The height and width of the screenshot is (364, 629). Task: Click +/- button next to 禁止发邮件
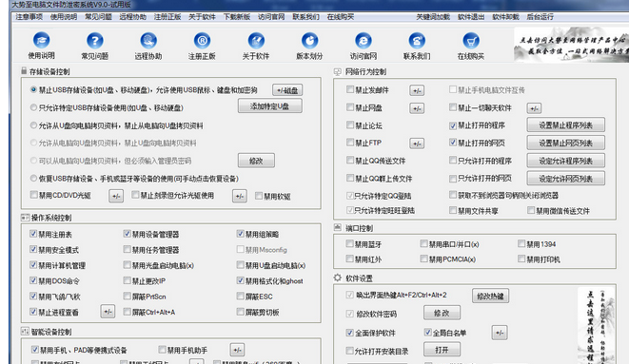coord(417,90)
